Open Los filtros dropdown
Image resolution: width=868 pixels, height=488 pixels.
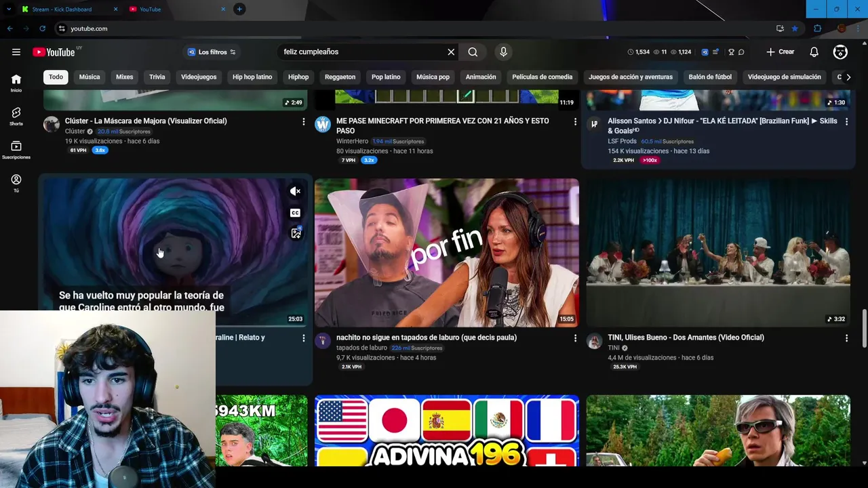(x=212, y=52)
